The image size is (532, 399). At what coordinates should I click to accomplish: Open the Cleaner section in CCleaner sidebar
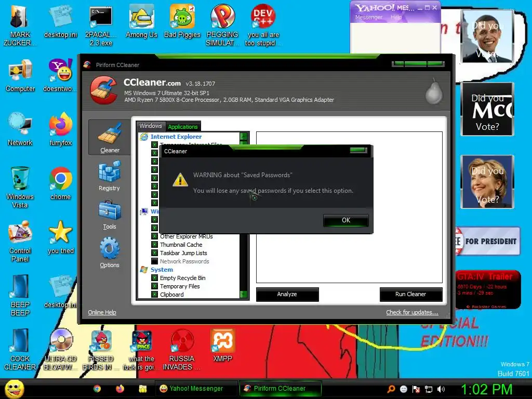[x=110, y=137]
